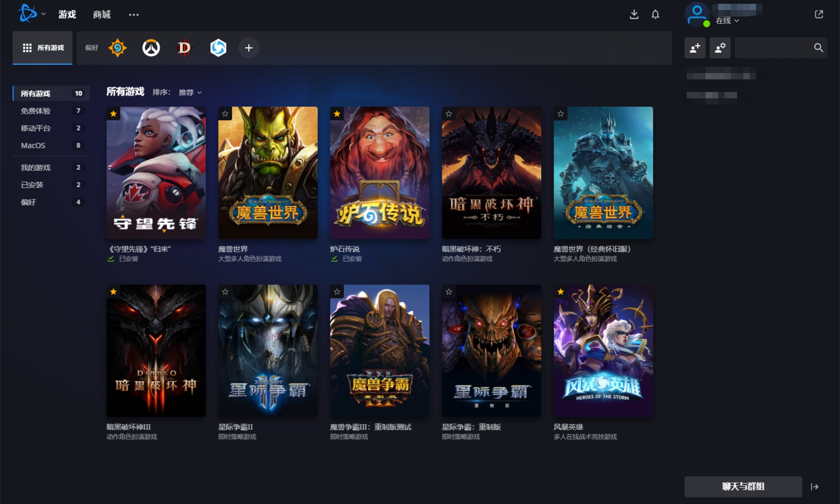The height and width of the screenshot is (504, 840).
Task: Favorite 星际争霸:重制版 with its star
Action: point(449,291)
